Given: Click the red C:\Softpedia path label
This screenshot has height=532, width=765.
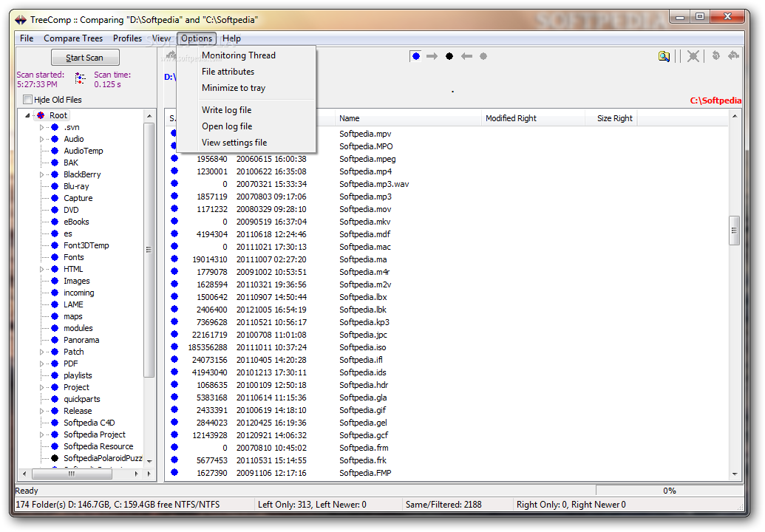Looking at the screenshot, I should pyautogui.click(x=715, y=100).
